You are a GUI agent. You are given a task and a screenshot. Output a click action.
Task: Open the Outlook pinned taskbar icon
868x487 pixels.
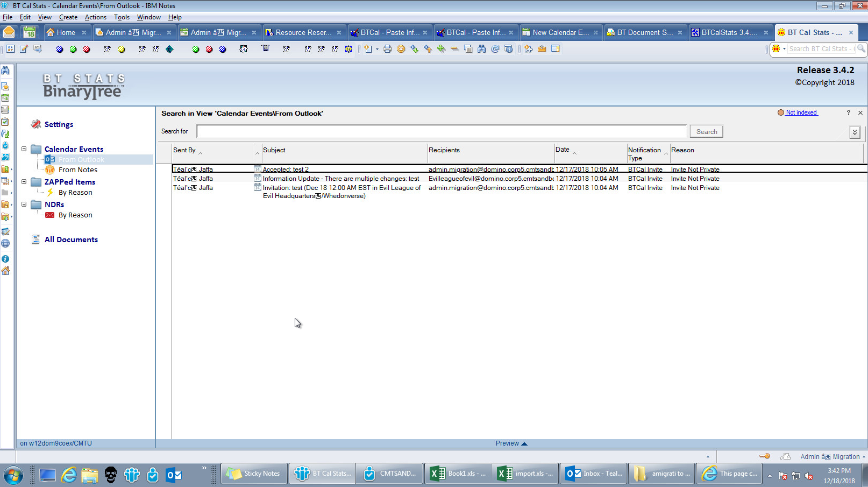point(174,474)
